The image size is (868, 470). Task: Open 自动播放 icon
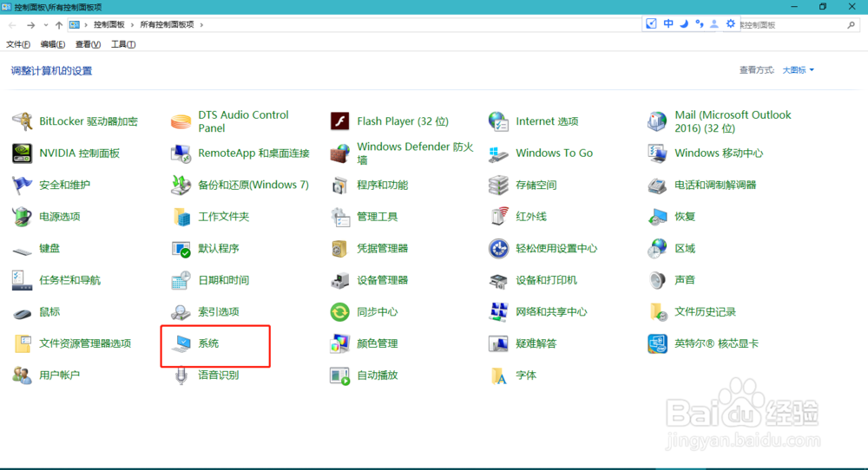pyautogui.click(x=339, y=375)
